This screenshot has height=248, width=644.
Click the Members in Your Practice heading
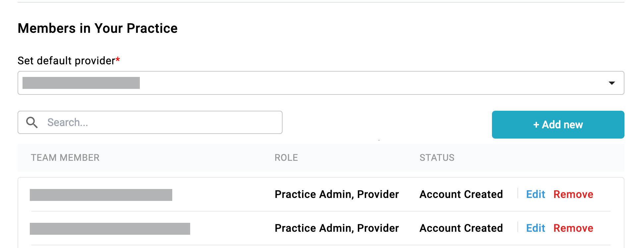click(x=98, y=29)
